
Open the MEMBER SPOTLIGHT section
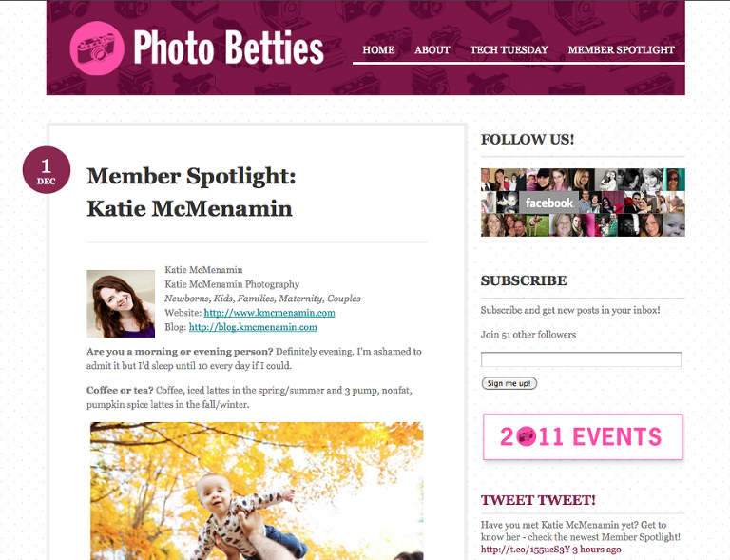(621, 49)
